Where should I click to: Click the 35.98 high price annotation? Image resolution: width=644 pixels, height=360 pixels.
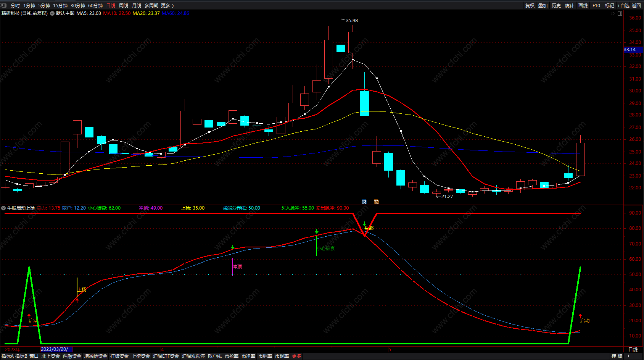point(352,21)
